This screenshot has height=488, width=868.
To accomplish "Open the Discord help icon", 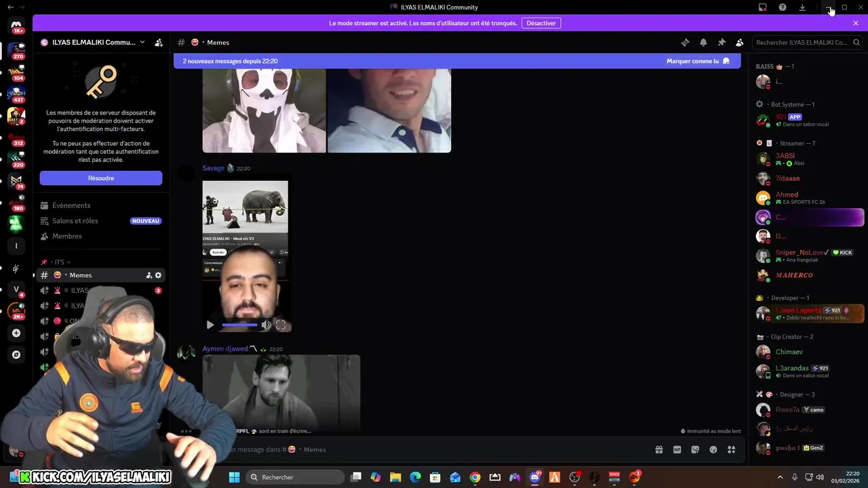I will (x=783, y=7).
